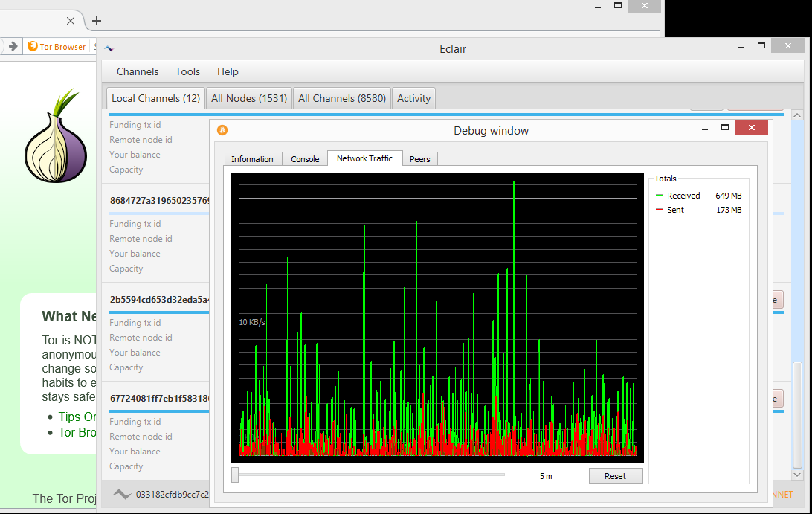
Task: Click the time range slider handle
Action: (x=235, y=475)
